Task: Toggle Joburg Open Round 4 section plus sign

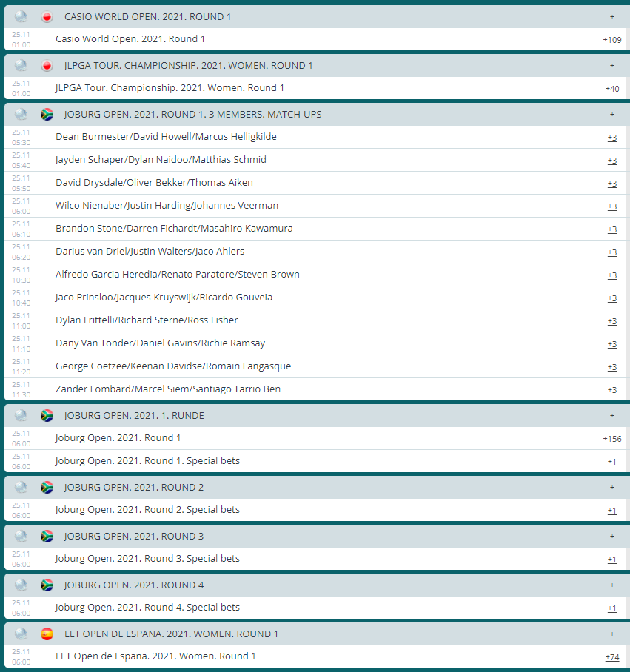Action: 612,585
